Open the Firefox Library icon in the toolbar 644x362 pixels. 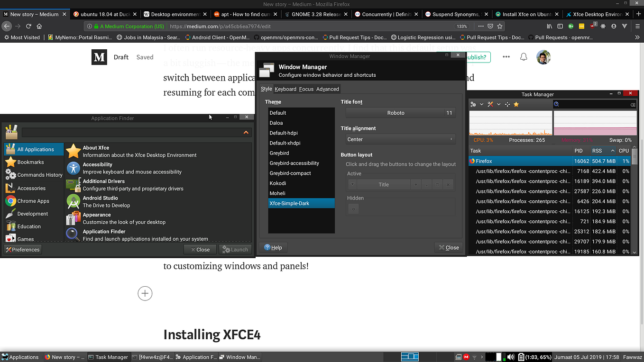point(550,26)
